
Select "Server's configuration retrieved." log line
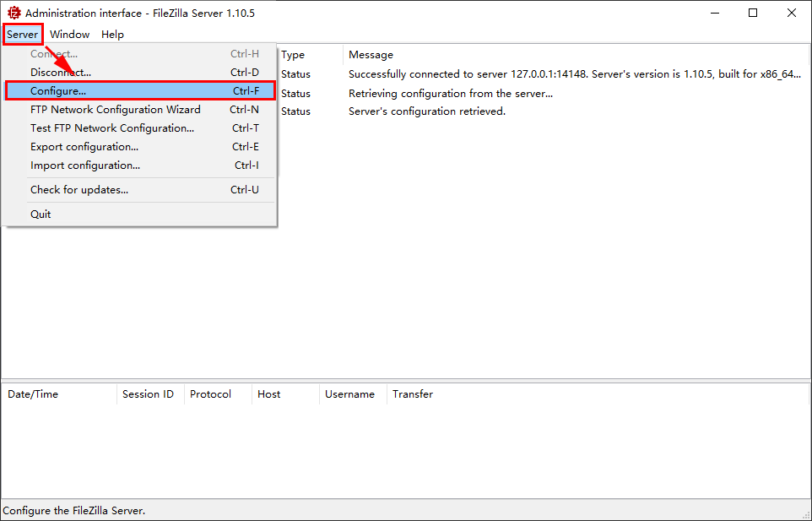[x=427, y=111]
